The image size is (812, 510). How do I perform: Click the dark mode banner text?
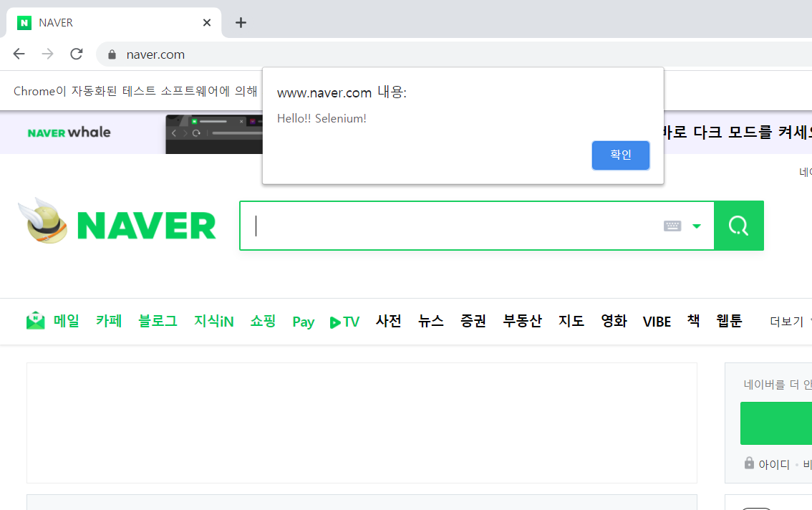tap(738, 133)
